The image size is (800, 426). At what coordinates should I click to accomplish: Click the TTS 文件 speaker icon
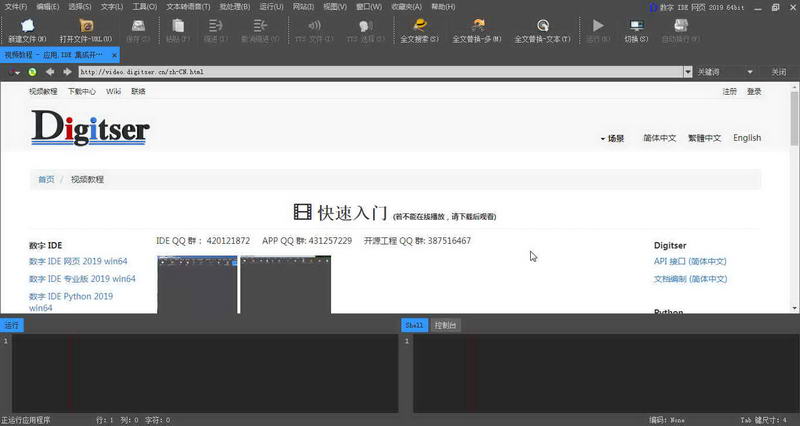coord(315,25)
